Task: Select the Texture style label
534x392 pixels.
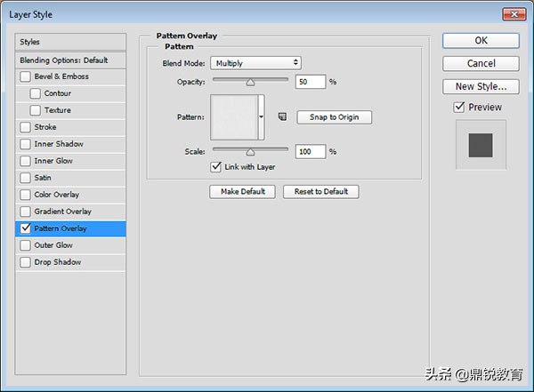Action: tap(58, 110)
